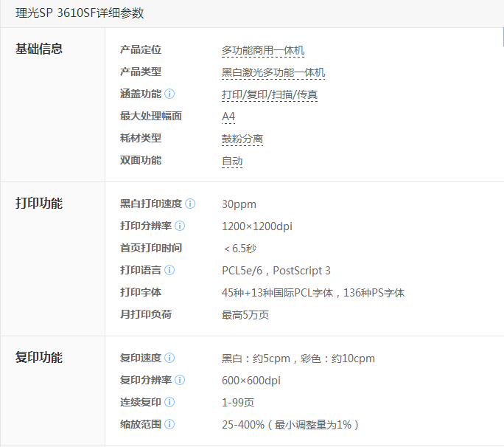The image size is (504, 447).
Task: Open info icon next to 打印分辨率
Action: tap(180, 226)
